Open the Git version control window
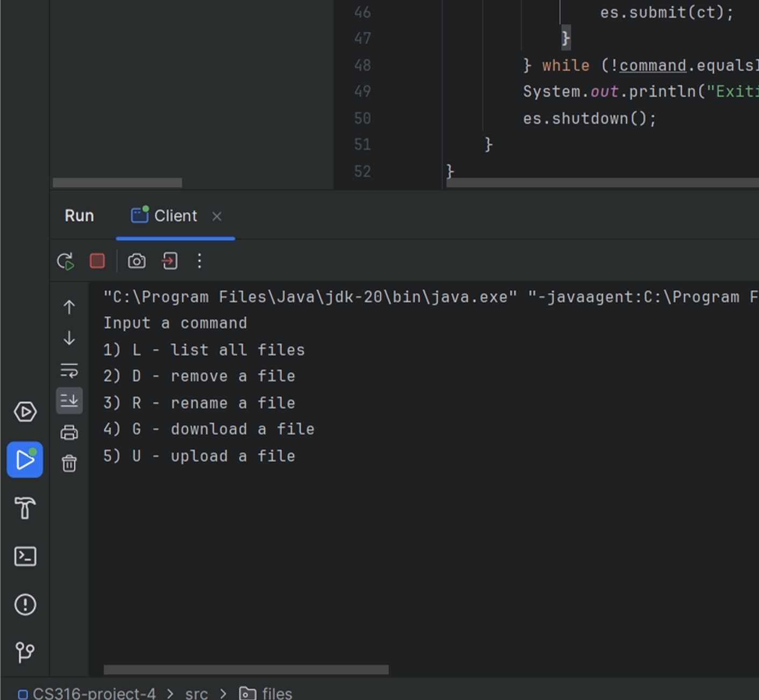Image resolution: width=759 pixels, height=700 pixels. click(x=25, y=652)
